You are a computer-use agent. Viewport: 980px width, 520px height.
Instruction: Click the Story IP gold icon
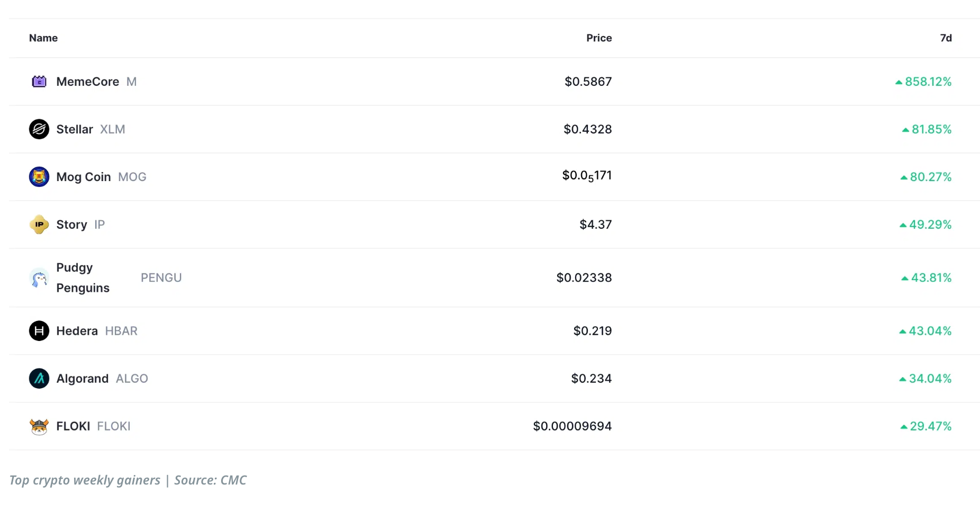tap(39, 225)
